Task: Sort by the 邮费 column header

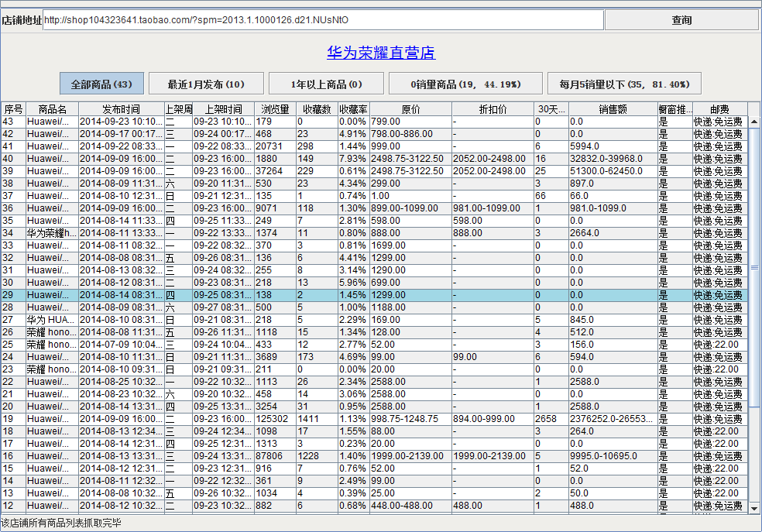Action: [x=719, y=109]
